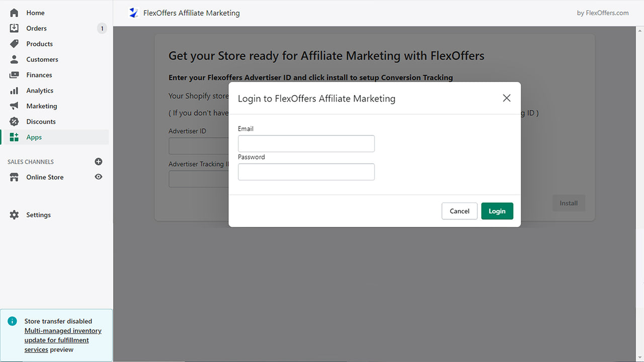Click the Discounts icon

14,122
